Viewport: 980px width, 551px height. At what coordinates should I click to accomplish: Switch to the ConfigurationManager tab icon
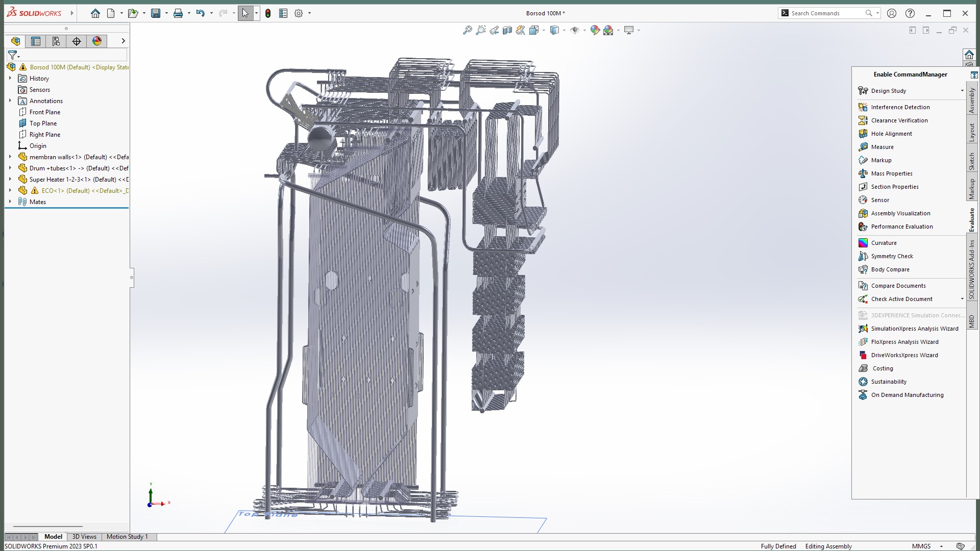(56, 41)
